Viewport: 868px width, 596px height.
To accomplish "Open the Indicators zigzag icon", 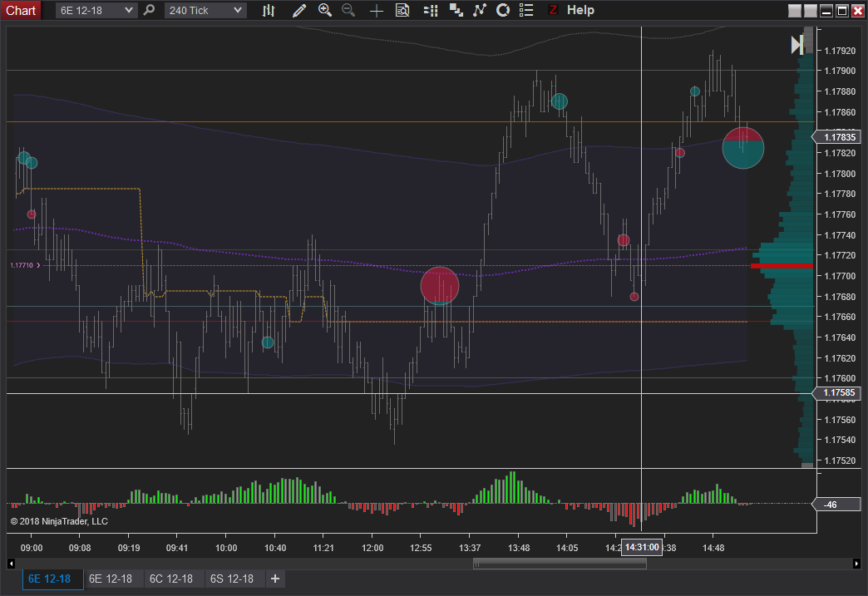I will click(480, 10).
